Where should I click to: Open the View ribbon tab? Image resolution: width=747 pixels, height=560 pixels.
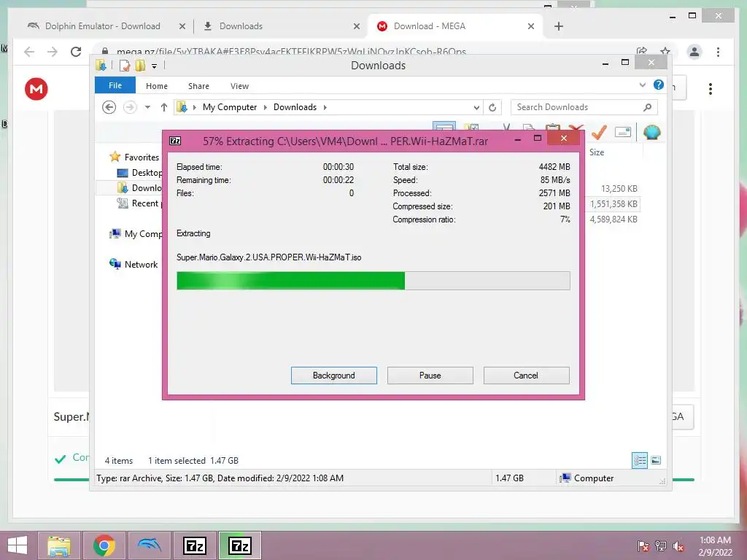coord(239,86)
